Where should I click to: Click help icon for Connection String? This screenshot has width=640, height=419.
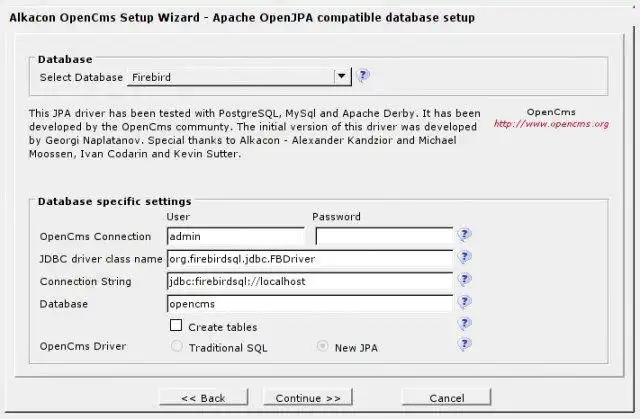point(464,281)
